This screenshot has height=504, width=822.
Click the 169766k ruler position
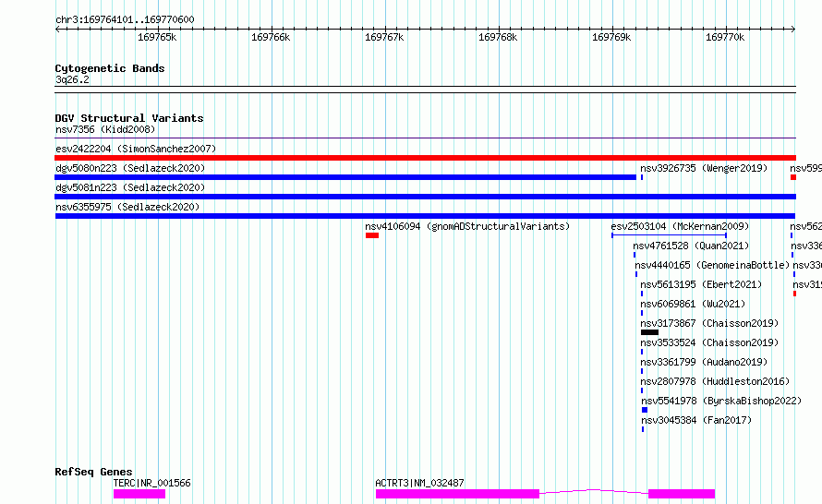(x=271, y=37)
